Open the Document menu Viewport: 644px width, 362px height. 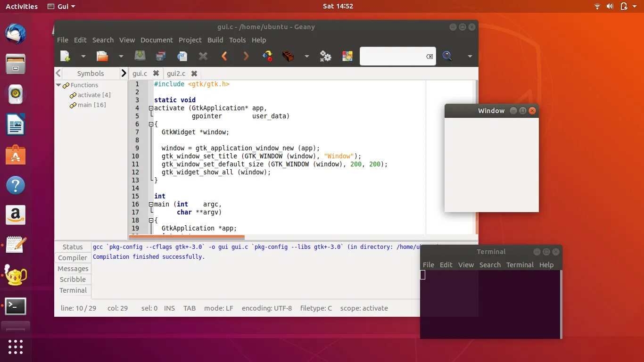tap(157, 40)
